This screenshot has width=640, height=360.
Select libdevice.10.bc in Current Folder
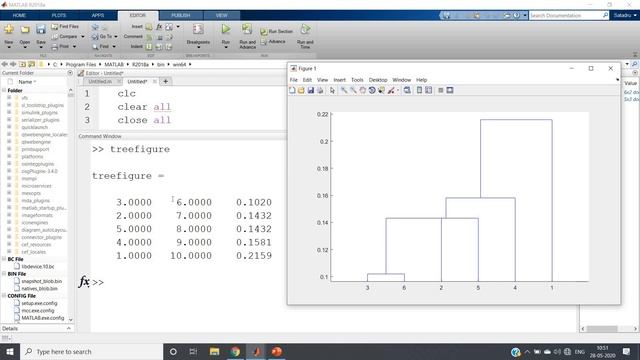(x=38, y=267)
